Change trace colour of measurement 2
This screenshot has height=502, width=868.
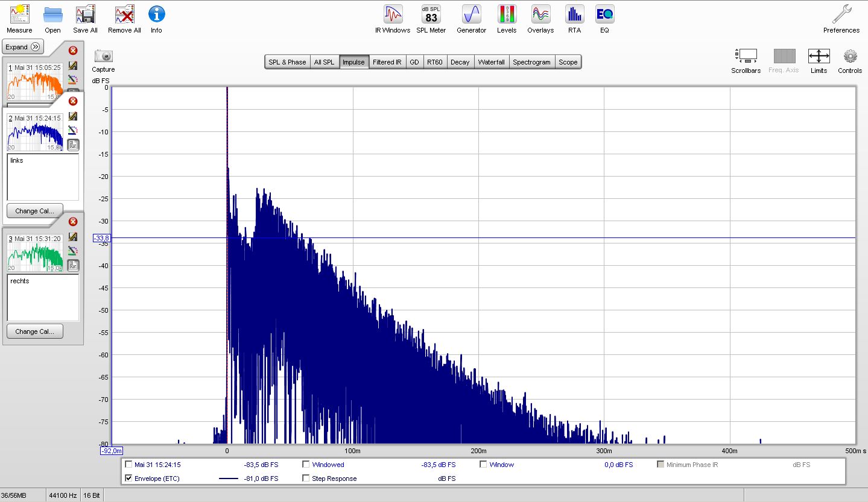[x=73, y=130]
